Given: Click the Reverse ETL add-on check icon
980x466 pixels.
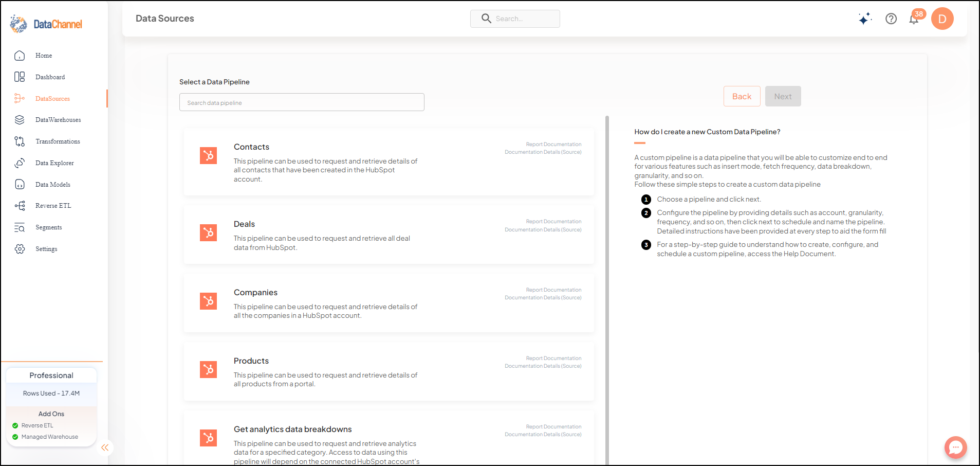Looking at the screenshot, I should (x=15, y=425).
